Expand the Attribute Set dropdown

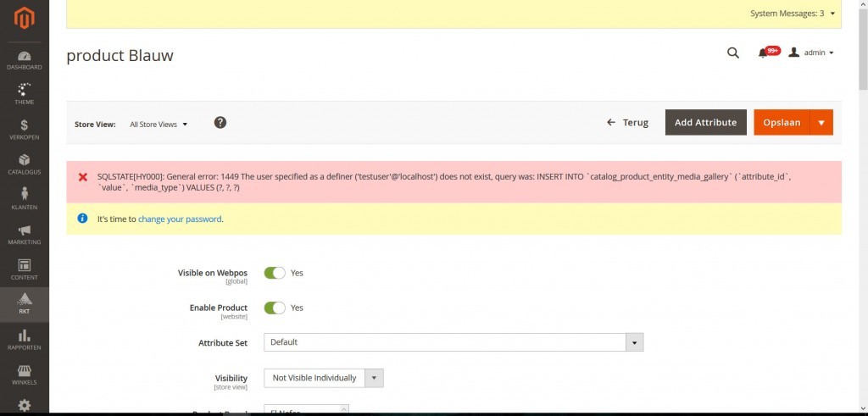[634, 342]
